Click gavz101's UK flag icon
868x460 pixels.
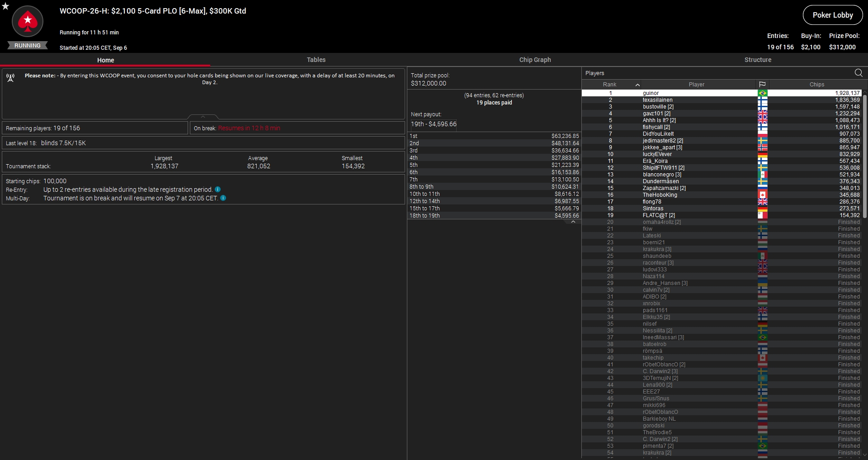point(762,114)
